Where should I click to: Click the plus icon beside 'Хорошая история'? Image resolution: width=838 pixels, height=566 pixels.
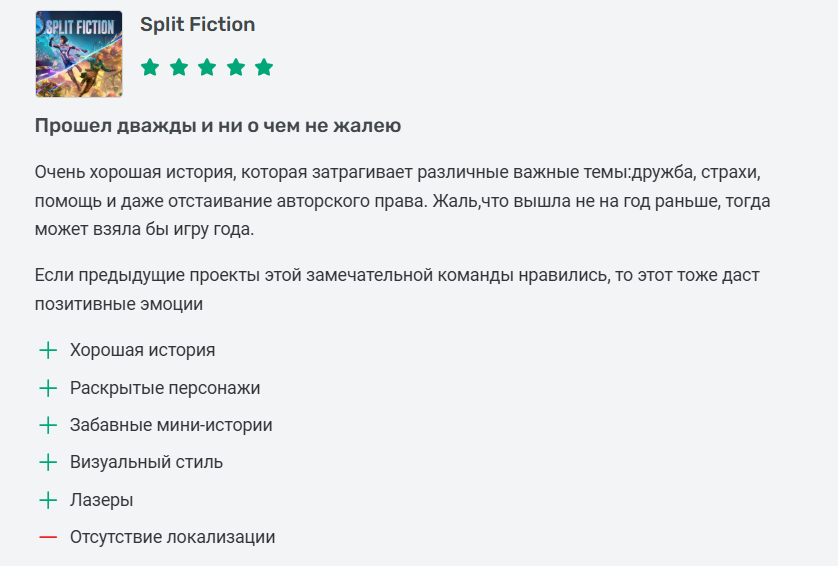coord(48,351)
